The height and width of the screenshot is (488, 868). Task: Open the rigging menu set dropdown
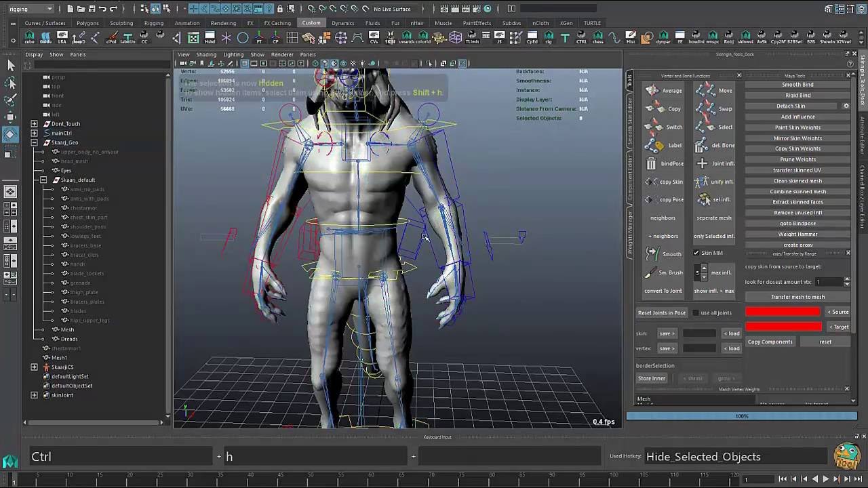(31, 9)
